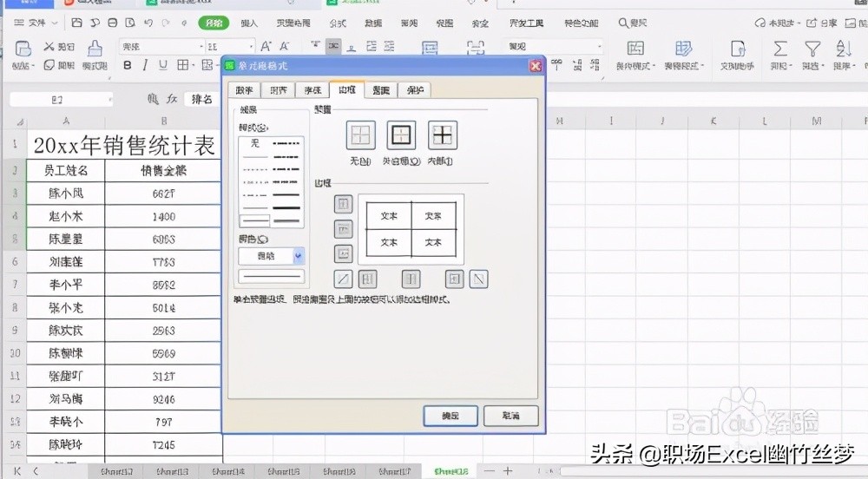This screenshot has height=479, width=868.
Task: Add a new sheet with the plus button
Action: point(508,471)
